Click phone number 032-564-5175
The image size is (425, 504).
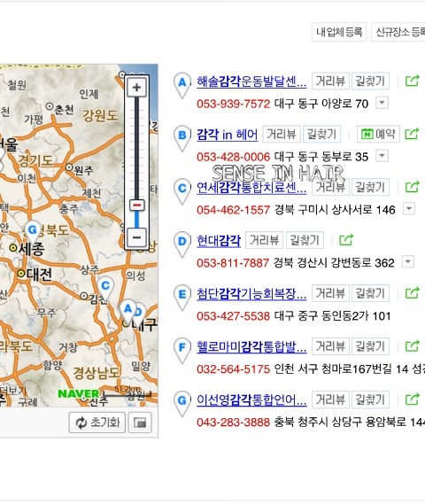point(233,368)
